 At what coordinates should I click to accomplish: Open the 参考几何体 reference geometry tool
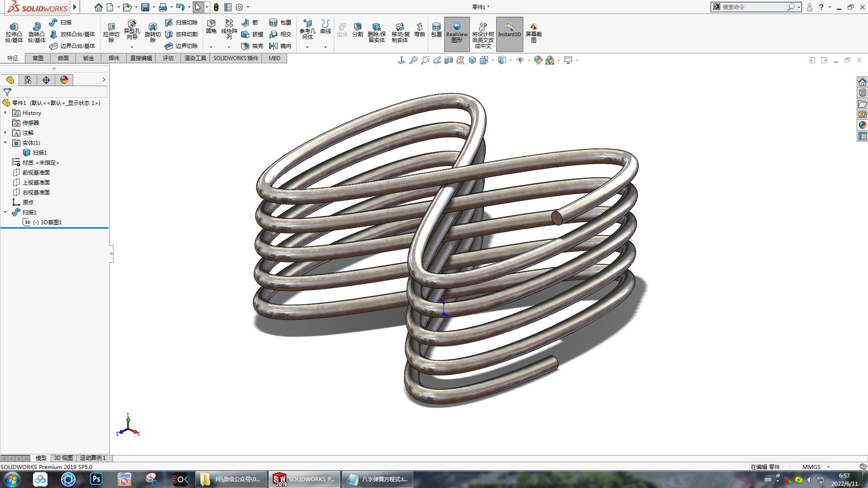(x=307, y=30)
